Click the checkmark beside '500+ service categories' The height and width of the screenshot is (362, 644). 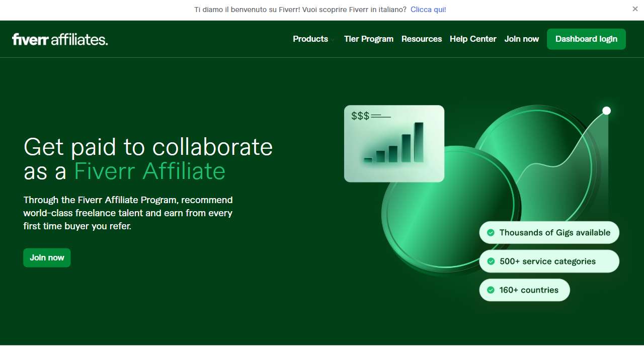click(491, 261)
